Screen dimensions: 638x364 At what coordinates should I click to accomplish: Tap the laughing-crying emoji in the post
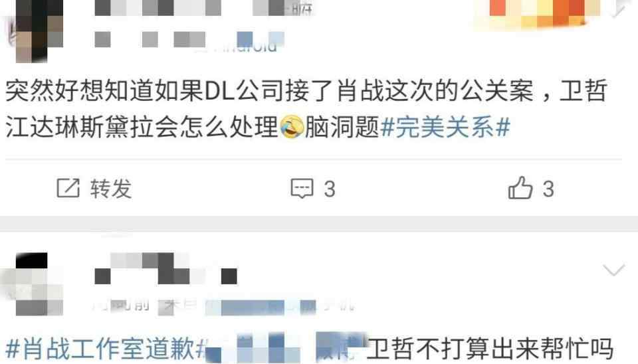[x=292, y=126]
